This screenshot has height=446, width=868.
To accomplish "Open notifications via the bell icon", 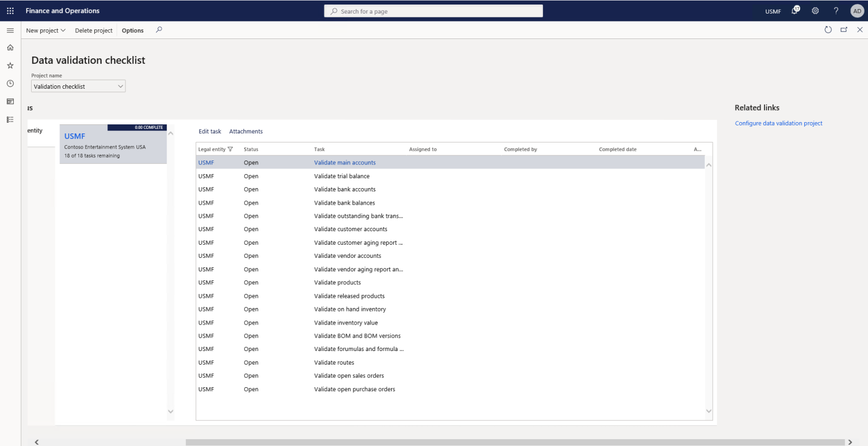I will (795, 10).
